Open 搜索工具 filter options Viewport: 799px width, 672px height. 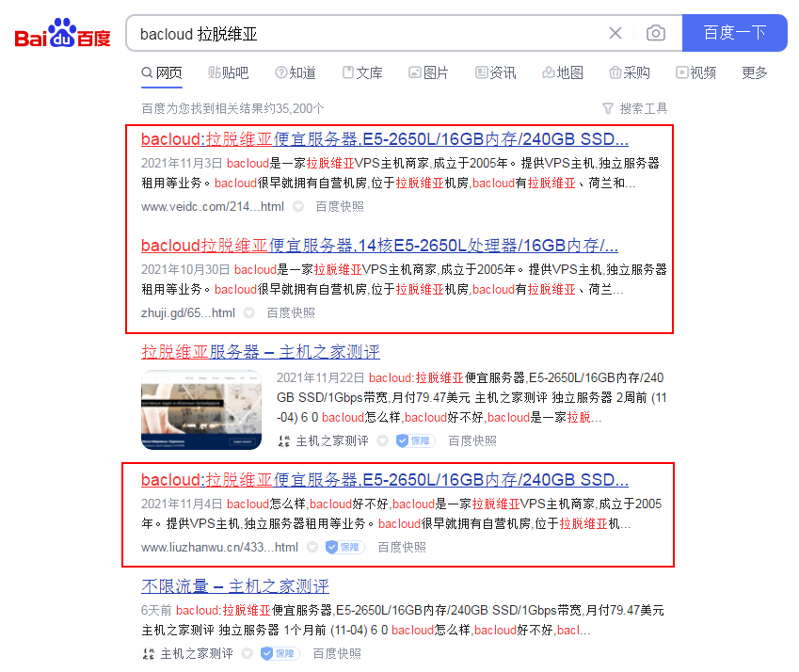tap(635, 108)
